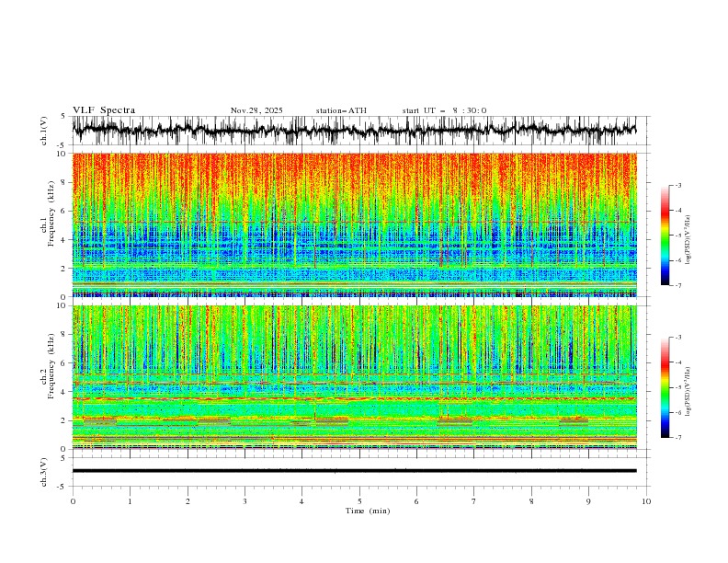Click the time-axis tick label "9"
This screenshot has width=728, height=563.
(x=588, y=501)
